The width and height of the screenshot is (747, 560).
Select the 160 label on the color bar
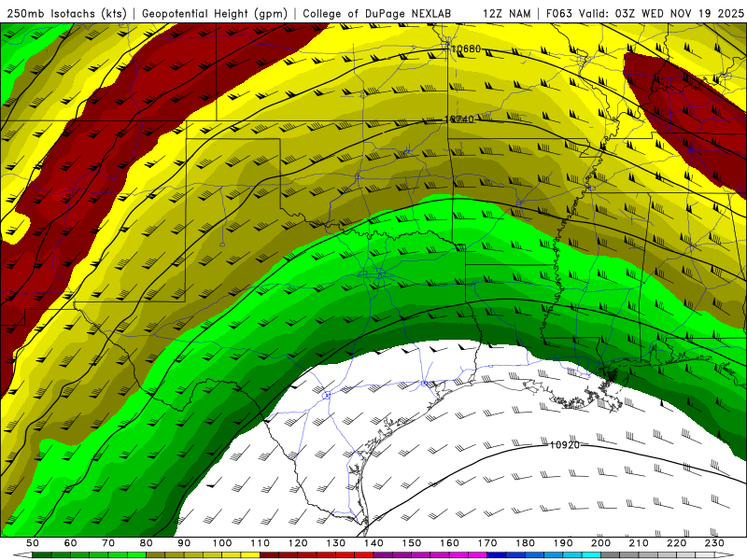(449, 543)
